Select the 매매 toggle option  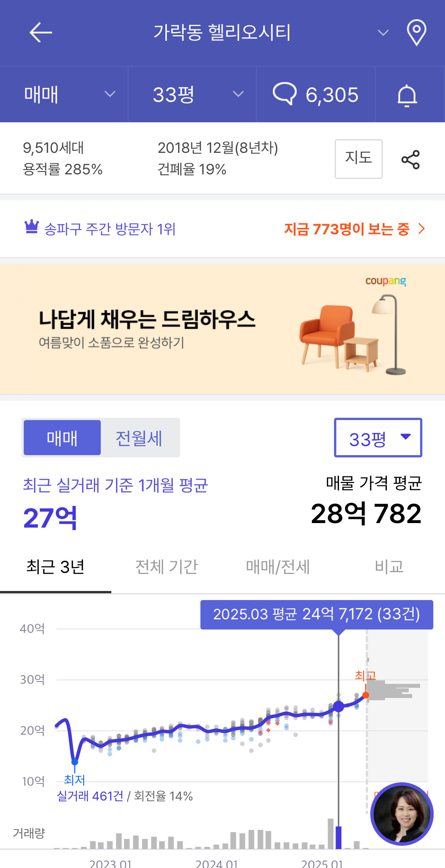pos(62,438)
